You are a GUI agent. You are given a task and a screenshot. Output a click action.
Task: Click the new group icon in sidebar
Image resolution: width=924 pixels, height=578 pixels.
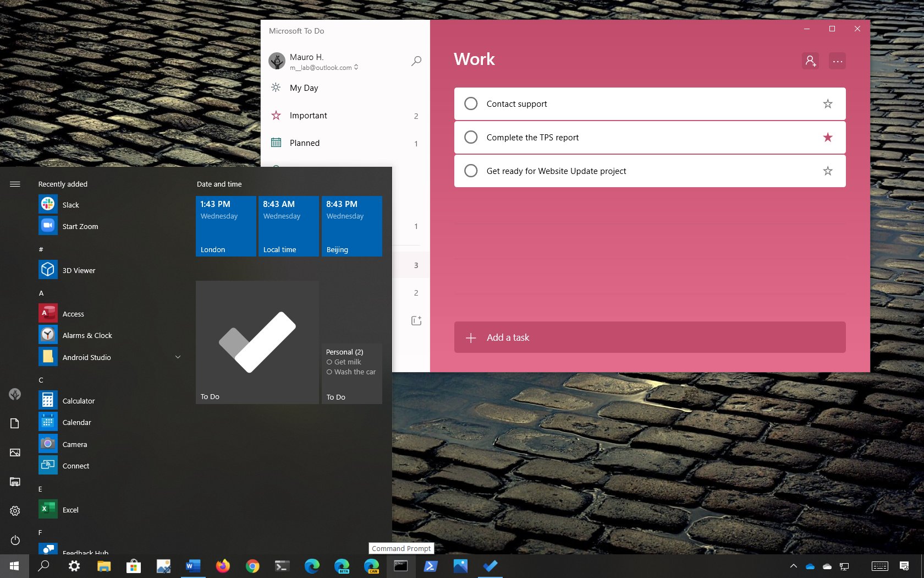coord(416,320)
